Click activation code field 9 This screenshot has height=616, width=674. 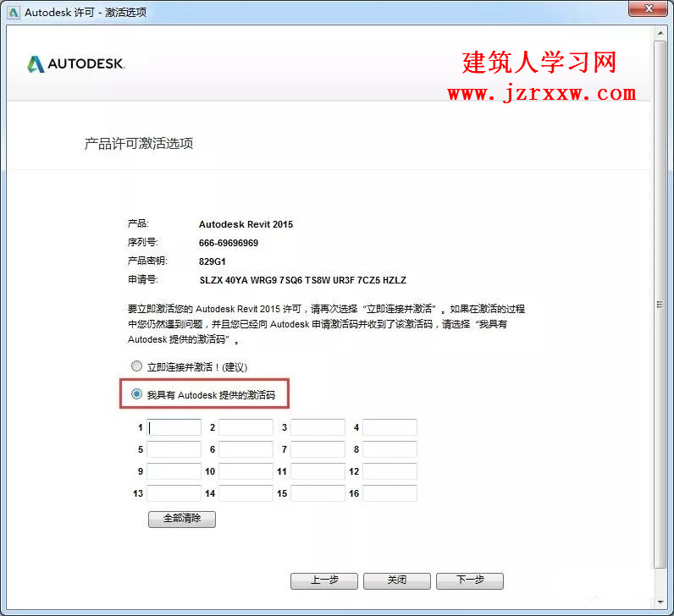click(x=174, y=471)
